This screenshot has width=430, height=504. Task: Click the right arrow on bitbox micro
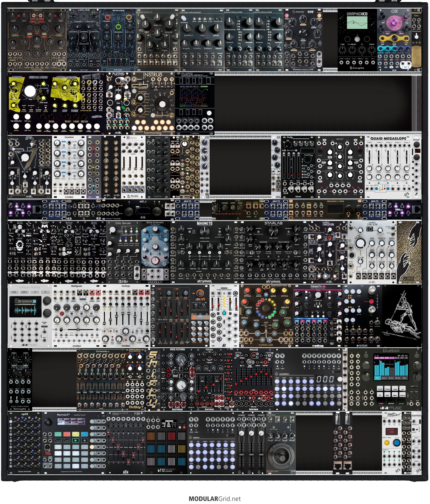click(x=45, y=292)
